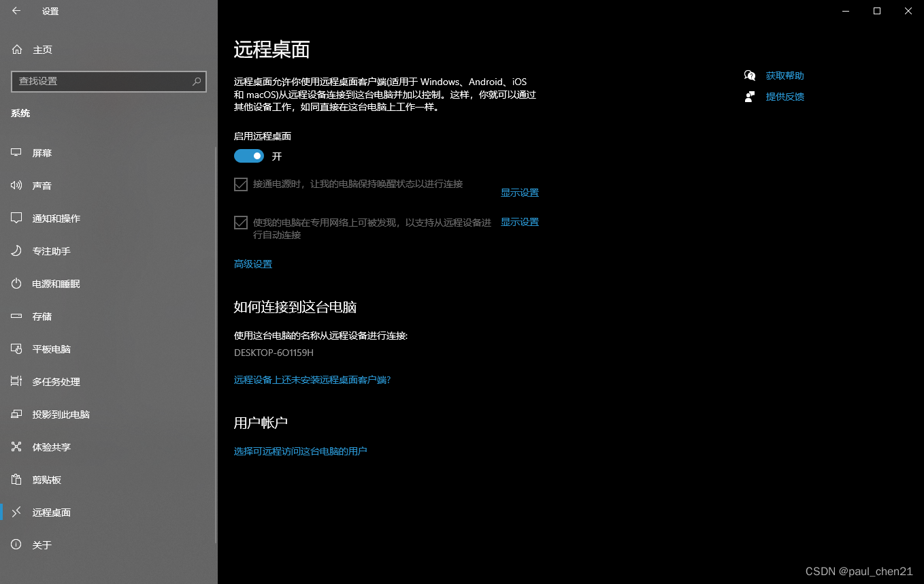Open the 体验共享 settings icon

16,447
